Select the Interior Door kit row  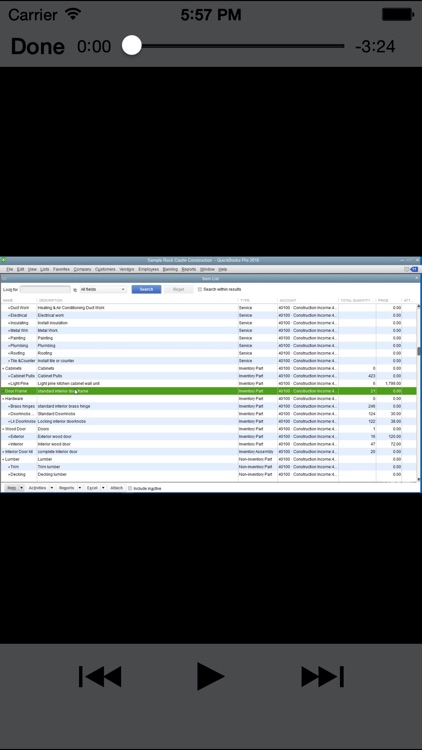(x=208, y=452)
